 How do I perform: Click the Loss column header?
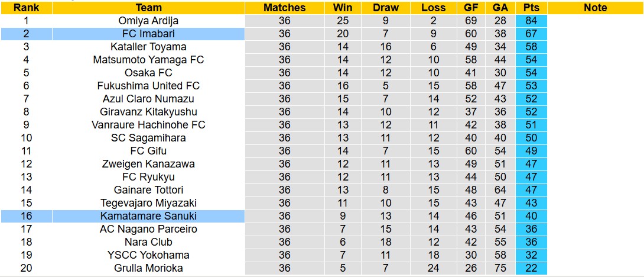click(x=434, y=8)
